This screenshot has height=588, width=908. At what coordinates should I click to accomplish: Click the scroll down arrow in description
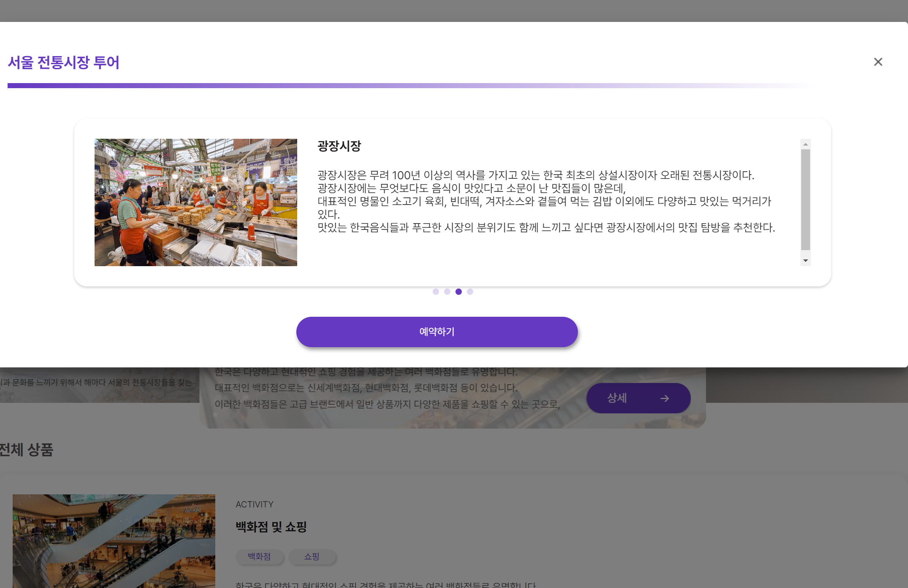[x=805, y=261]
